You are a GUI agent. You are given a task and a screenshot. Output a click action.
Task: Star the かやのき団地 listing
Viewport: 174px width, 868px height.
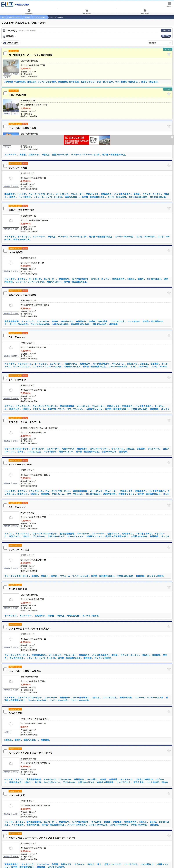(169, 712)
